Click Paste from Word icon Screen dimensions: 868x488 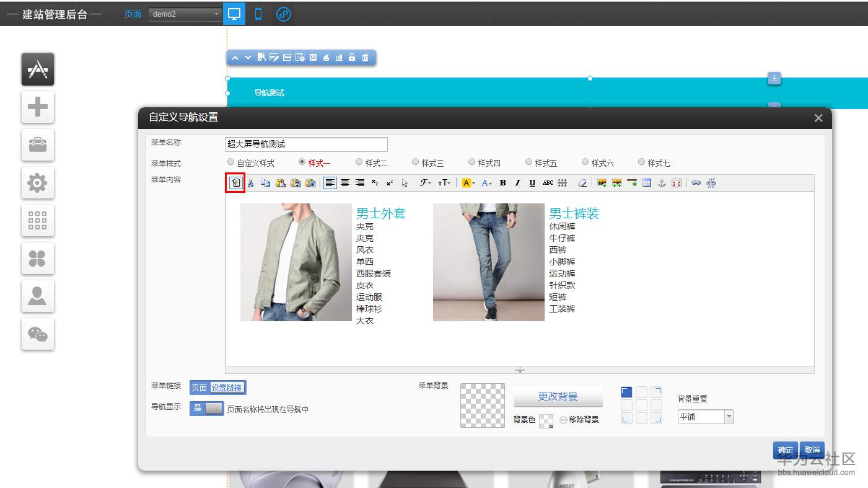[x=311, y=183]
